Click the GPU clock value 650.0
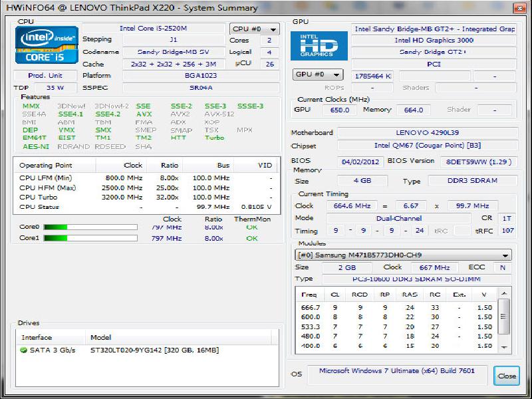Image resolution: width=532 pixels, height=399 pixels. tap(340, 110)
